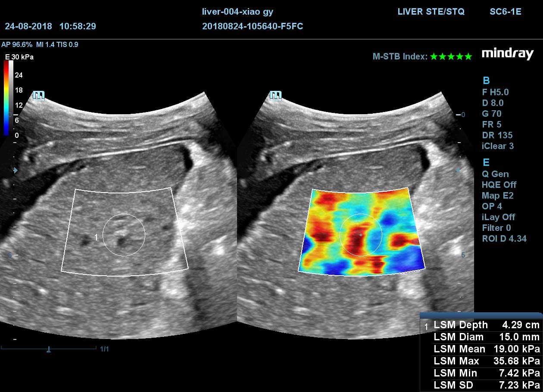Image resolution: width=543 pixels, height=392 pixels.
Task: Click the patient name liver-004-xiao gy
Action: 237,12
